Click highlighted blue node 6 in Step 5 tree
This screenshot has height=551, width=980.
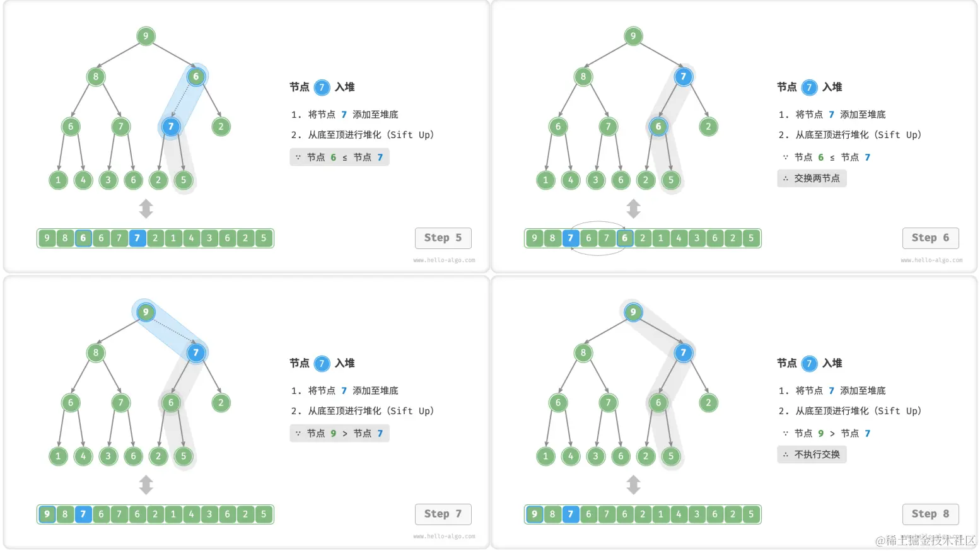pos(195,77)
